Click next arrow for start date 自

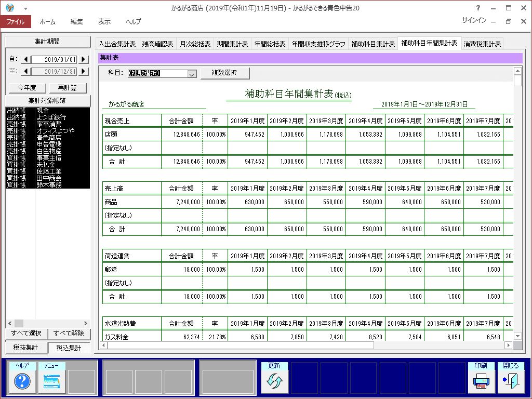(x=84, y=60)
